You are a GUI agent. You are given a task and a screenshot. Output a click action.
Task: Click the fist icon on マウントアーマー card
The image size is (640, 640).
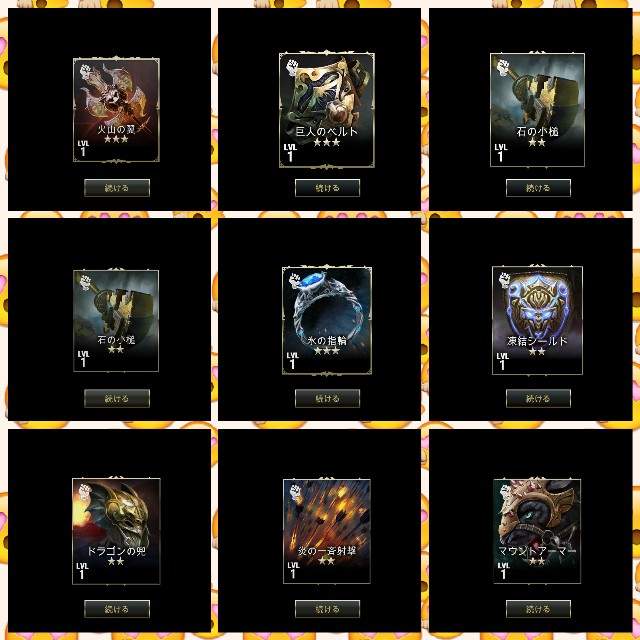click(506, 492)
